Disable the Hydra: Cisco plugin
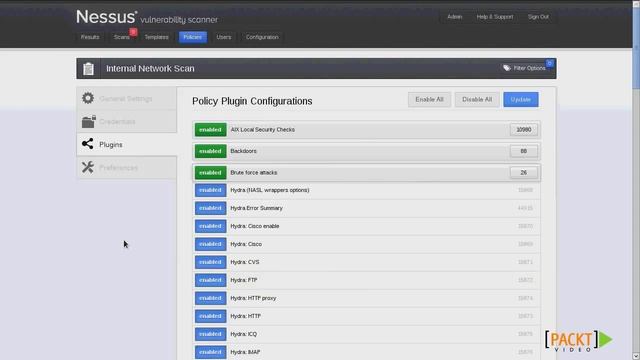640x360 pixels. point(210,244)
